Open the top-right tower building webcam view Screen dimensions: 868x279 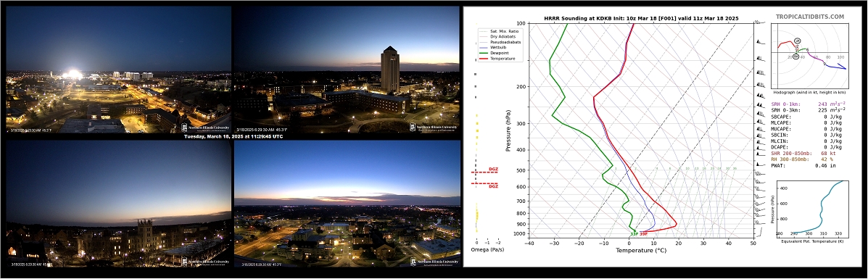pyautogui.click(x=347, y=69)
